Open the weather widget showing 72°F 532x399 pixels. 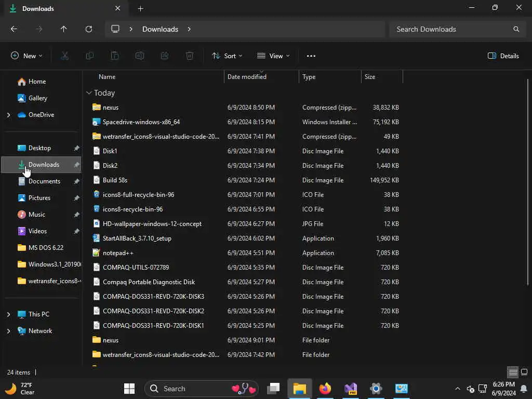click(x=20, y=389)
